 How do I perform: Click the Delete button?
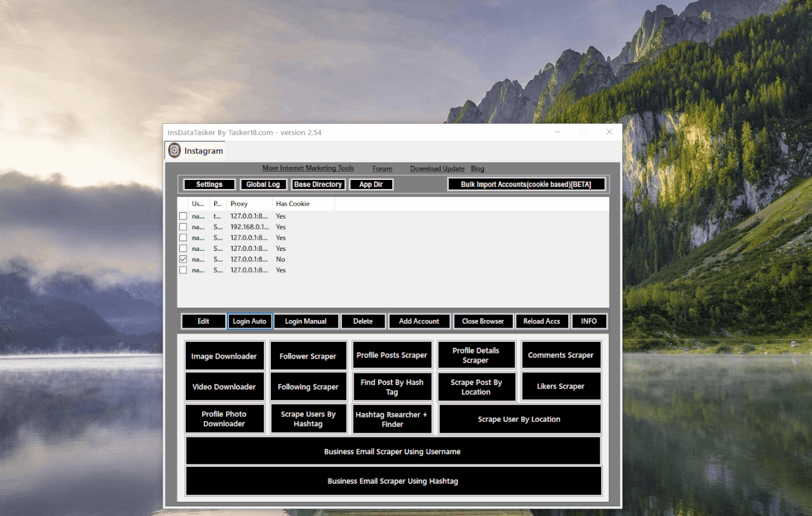pos(363,321)
